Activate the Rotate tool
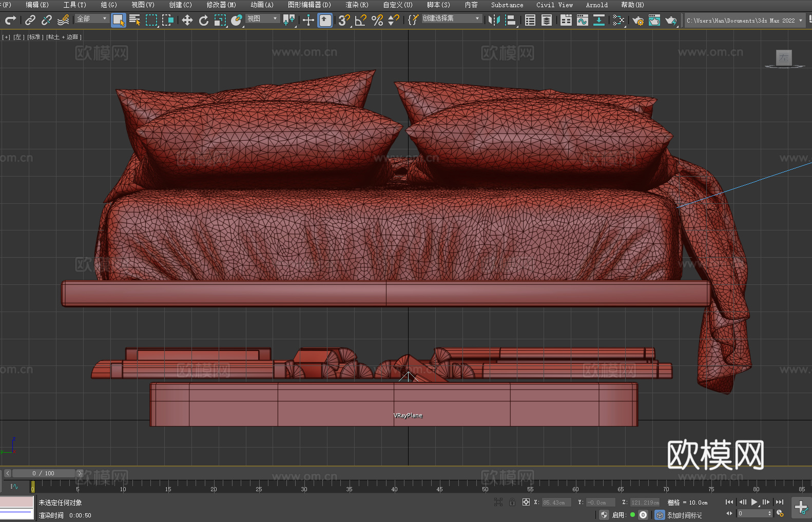812x522 pixels. pyautogui.click(x=204, y=20)
